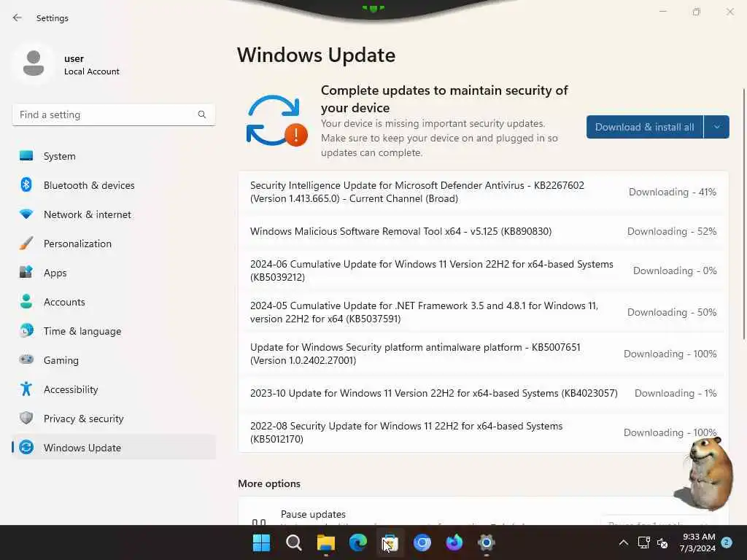This screenshot has width=747, height=560.
Task: Open the Windows Start menu
Action: pyautogui.click(x=261, y=542)
